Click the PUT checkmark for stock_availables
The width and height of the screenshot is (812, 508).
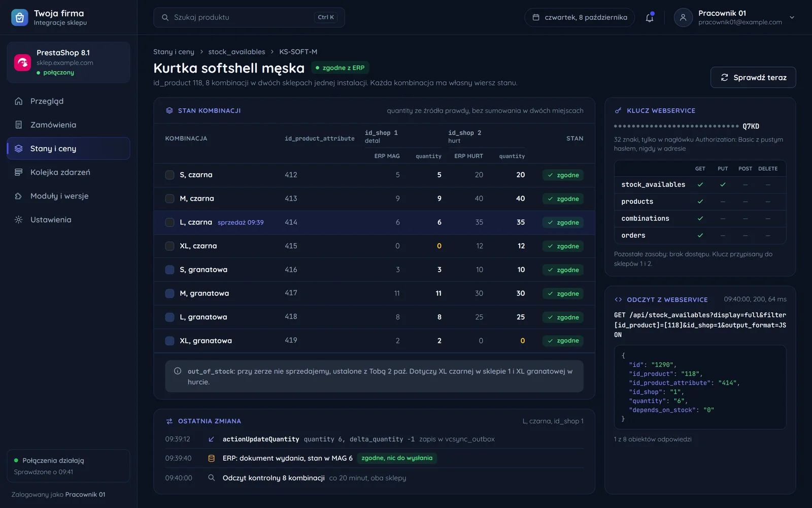click(723, 184)
